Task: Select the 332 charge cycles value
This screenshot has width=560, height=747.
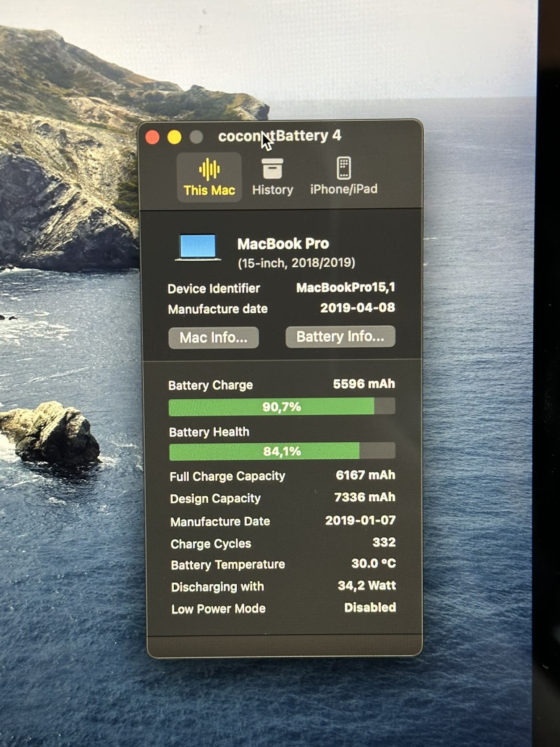Action: point(384,542)
